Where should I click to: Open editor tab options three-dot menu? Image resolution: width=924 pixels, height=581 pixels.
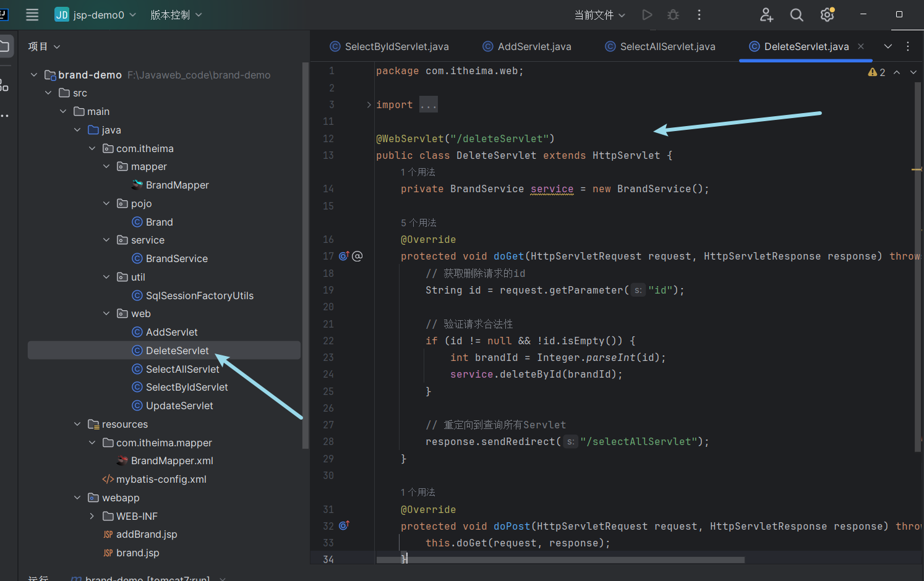pos(908,46)
